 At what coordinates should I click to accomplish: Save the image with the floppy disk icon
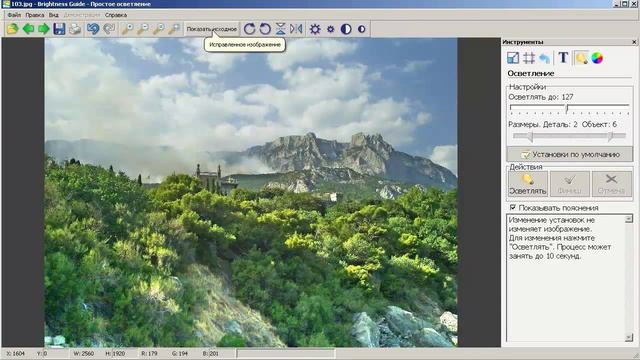coord(59,29)
